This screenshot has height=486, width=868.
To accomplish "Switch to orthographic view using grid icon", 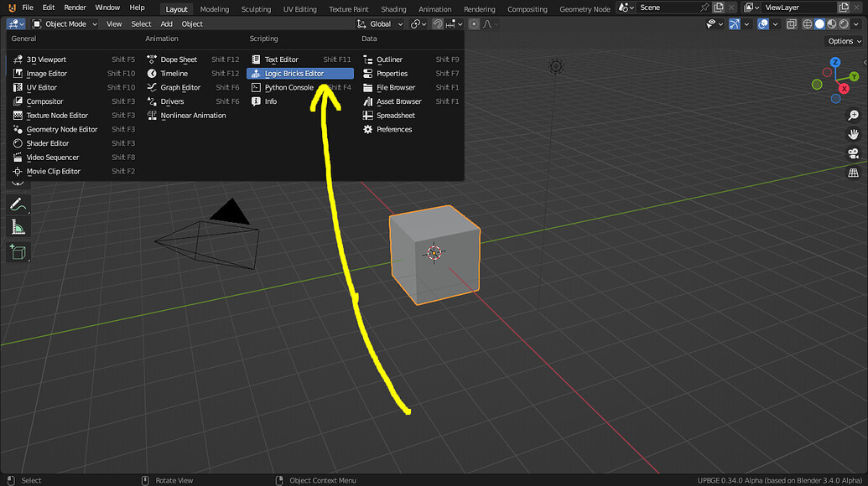I will tap(855, 172).
